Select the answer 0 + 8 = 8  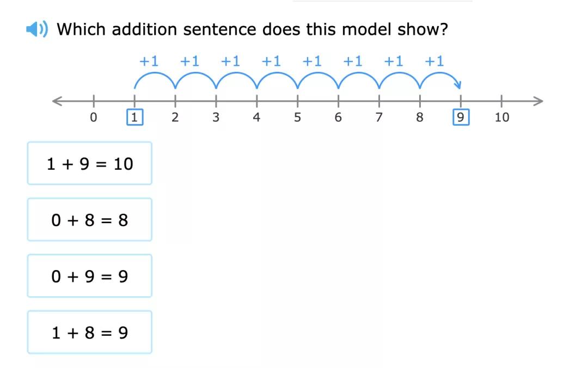[x=89, y=220]
